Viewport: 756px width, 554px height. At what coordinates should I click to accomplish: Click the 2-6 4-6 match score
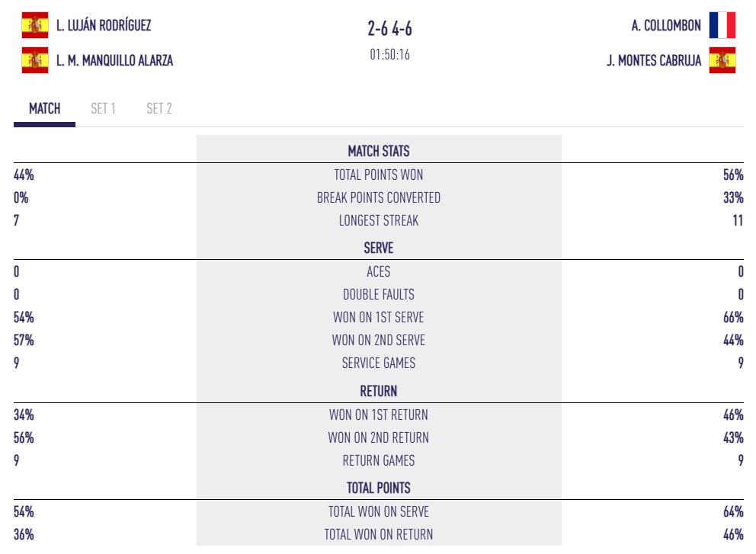point(389,29)
